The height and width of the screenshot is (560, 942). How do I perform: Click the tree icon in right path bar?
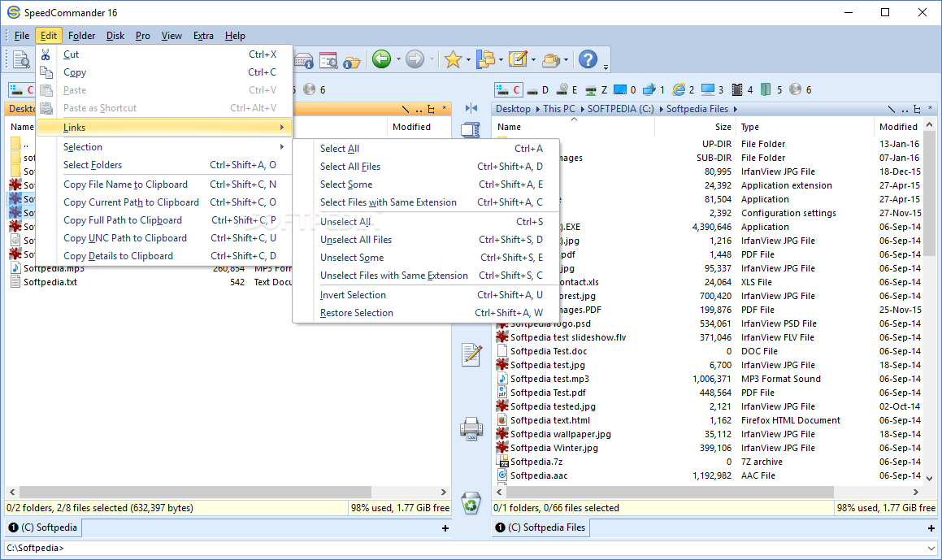click(917, 109)
